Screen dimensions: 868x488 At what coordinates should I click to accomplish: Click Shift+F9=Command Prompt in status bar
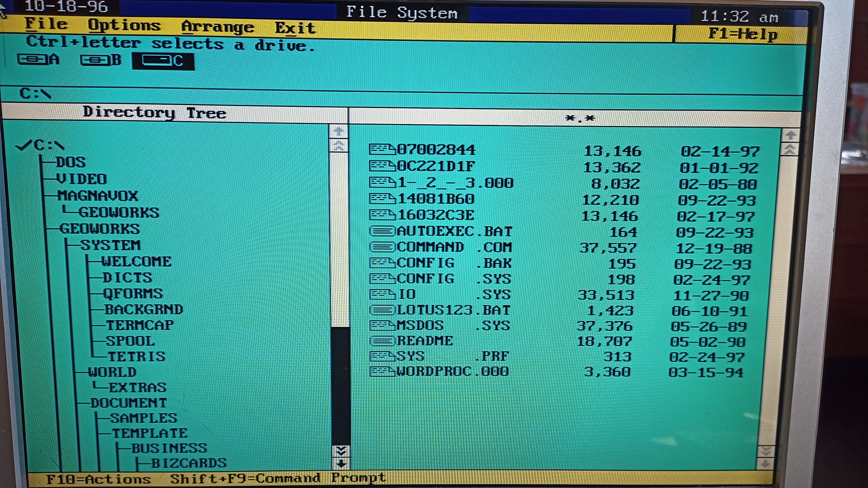pos(278,478)
